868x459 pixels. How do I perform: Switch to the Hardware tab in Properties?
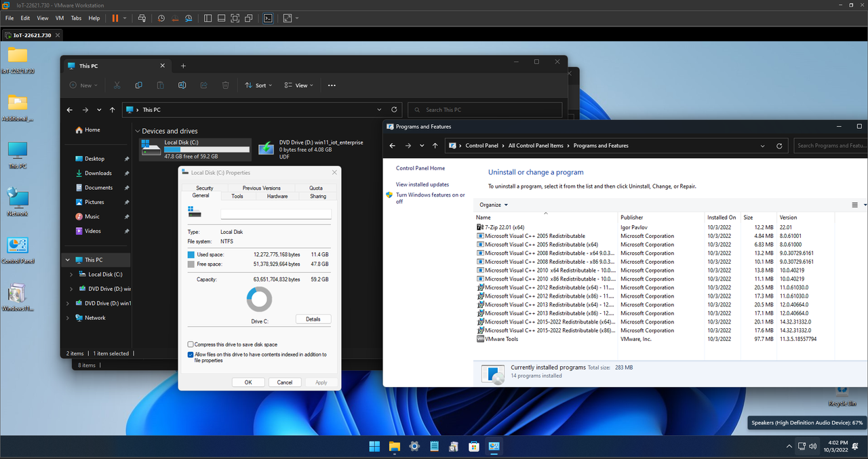click(277, 196)
